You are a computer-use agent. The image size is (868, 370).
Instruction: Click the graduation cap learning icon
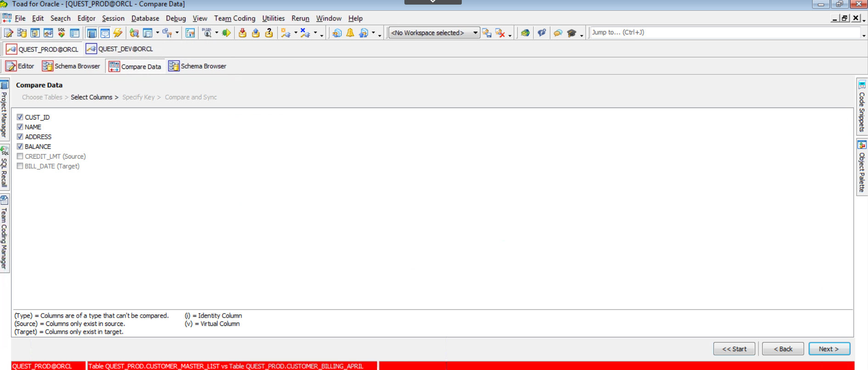pyautogui.click(x=571, y=33)
